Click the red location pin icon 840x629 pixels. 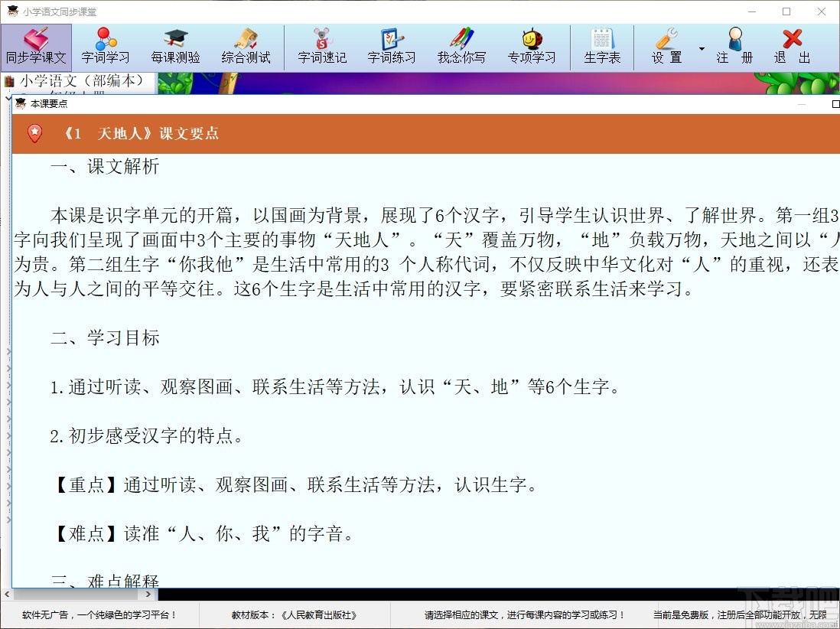(34, 134)
